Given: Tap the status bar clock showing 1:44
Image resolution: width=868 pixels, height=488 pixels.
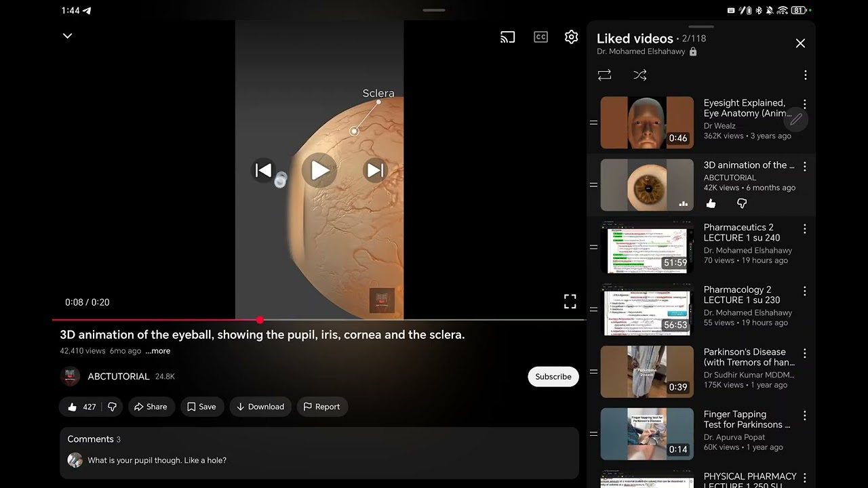Looking at the screenshot, I should pyautogui.click(x=70, y=10).
